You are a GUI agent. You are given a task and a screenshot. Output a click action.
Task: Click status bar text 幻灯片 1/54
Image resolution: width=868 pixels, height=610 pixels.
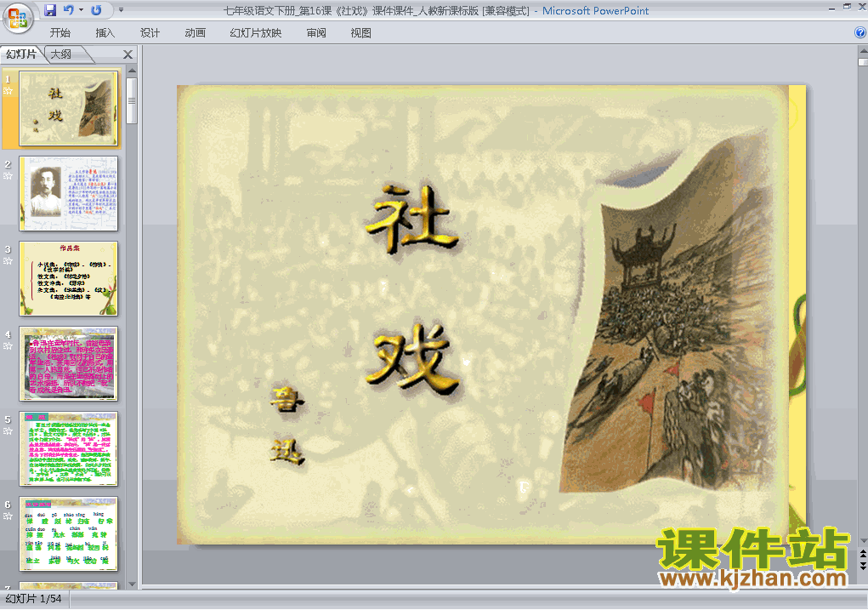(33, 599)
